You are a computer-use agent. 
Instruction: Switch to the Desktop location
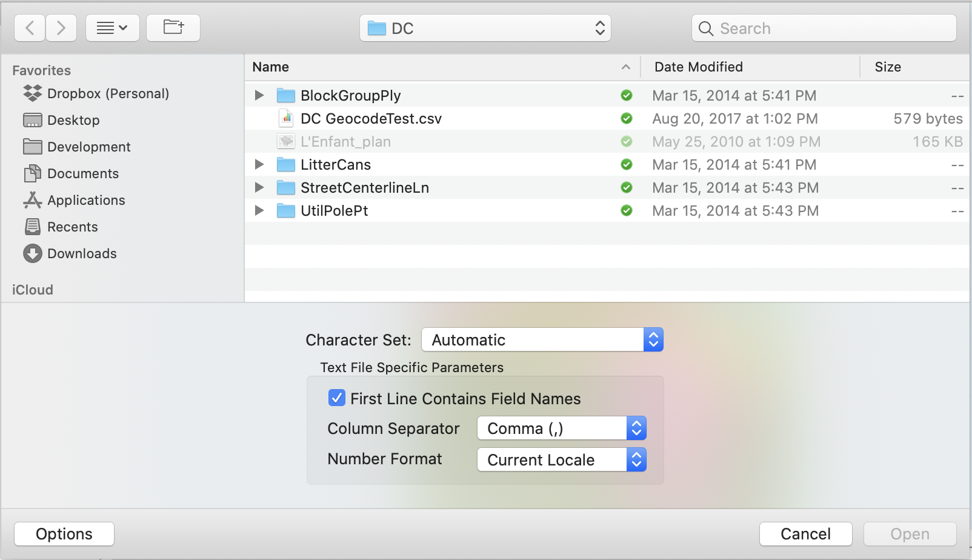point(73,120)
